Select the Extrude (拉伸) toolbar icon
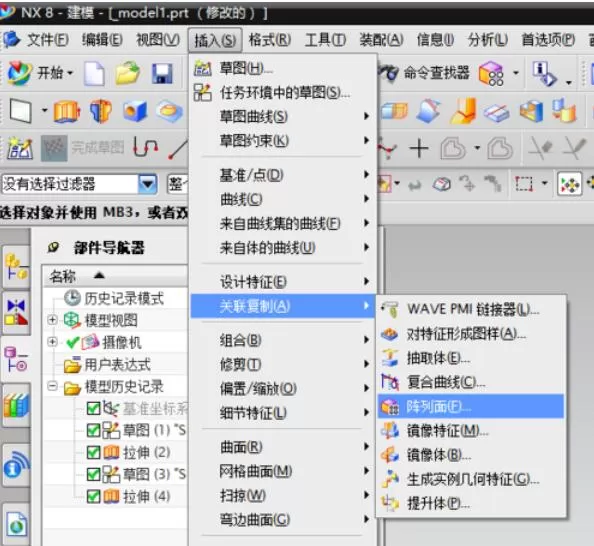This screenshot has height=546, width=594. click(x=66, y=111)
